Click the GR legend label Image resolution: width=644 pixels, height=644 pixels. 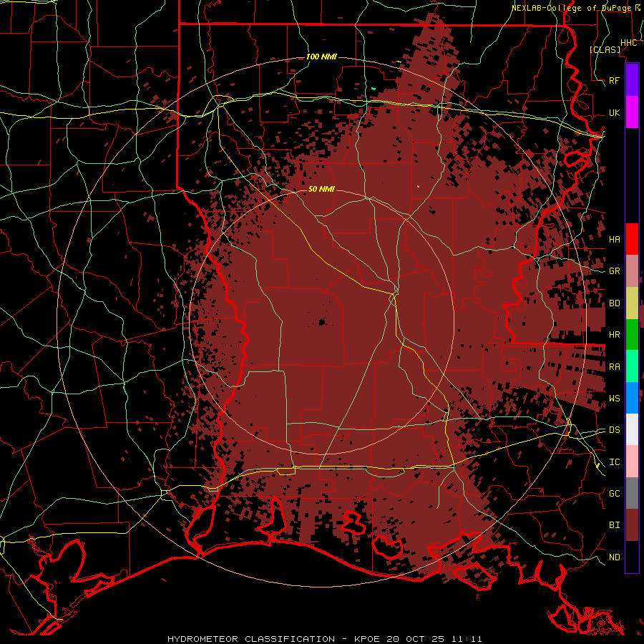point(614,271)
